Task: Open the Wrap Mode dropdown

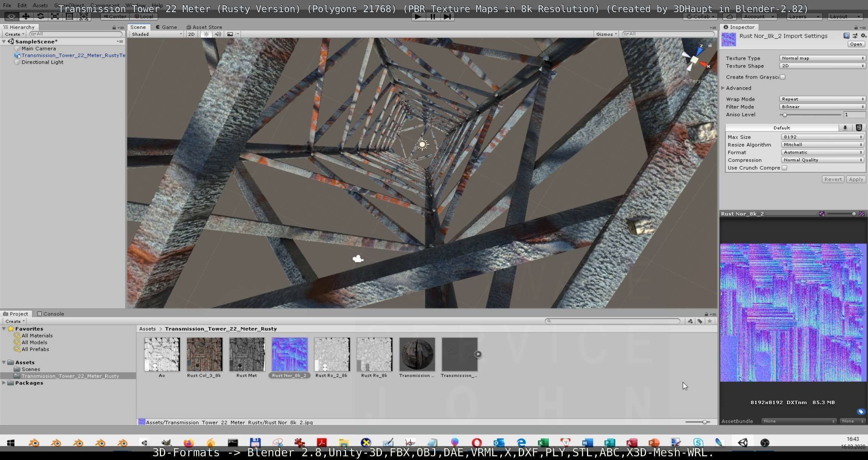Action: [x=822, y=99]
